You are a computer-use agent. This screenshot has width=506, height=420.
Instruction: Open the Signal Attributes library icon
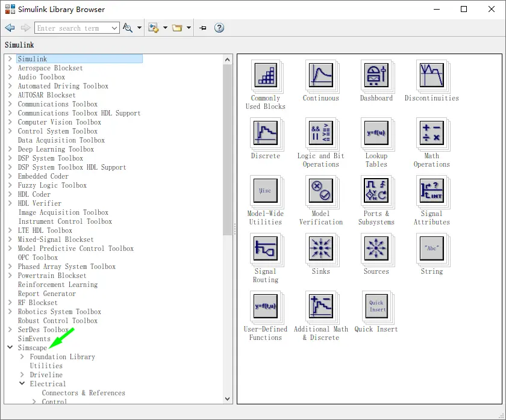coord(432,191)
